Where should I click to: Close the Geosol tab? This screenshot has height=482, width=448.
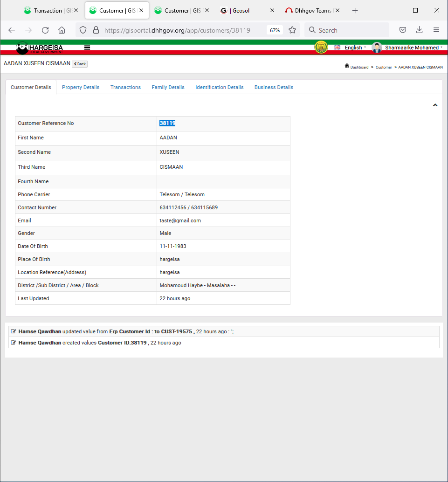click(272, 10)
